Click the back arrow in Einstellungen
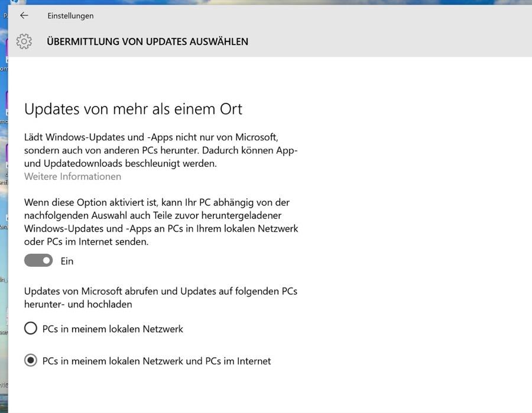 click(x=24, y=15)
